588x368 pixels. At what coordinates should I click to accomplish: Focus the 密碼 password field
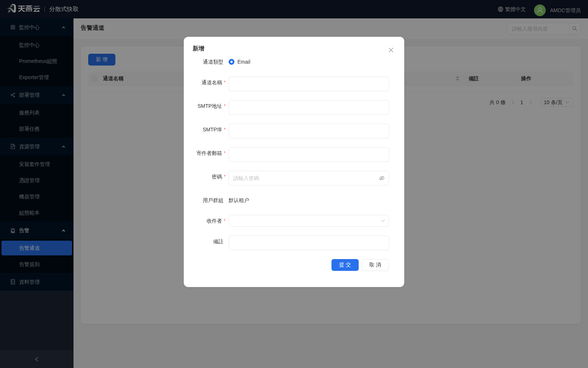coord(309,178)
